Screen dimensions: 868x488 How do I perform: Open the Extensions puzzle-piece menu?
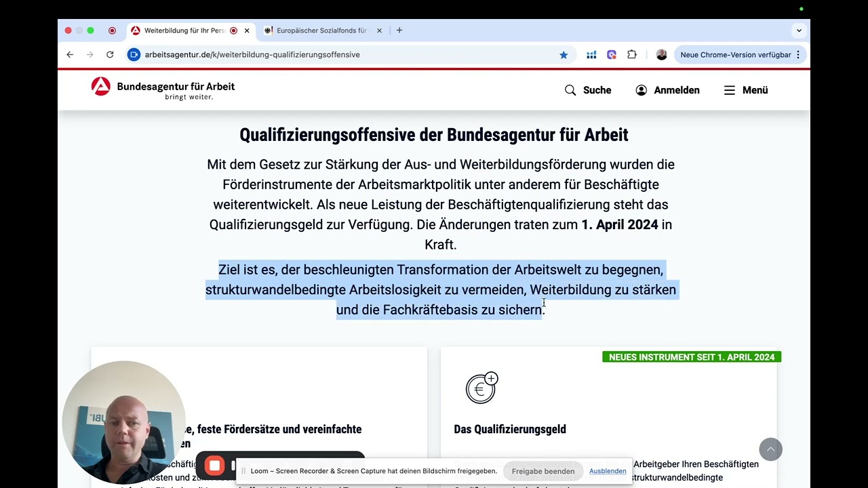pos(632,55)
